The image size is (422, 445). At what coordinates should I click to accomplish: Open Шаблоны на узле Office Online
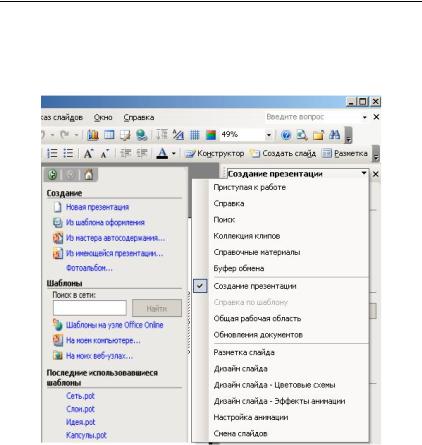[x=114, y=325]
